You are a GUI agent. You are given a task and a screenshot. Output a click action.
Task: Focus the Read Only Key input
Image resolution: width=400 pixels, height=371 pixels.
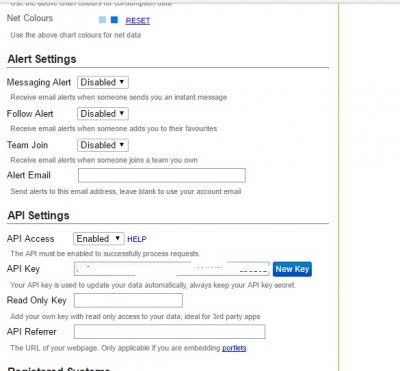click(x=128, y=300)
